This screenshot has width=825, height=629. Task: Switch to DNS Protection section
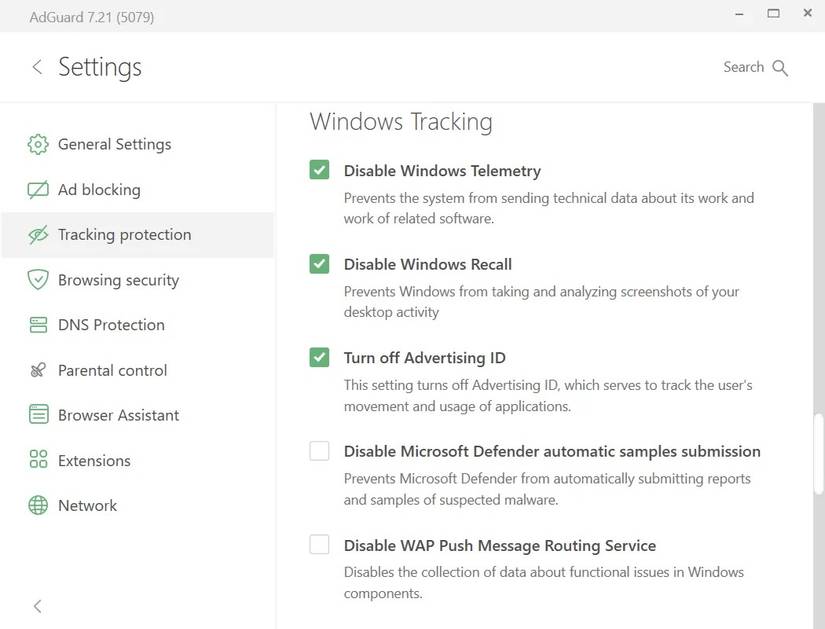[110, 324]
